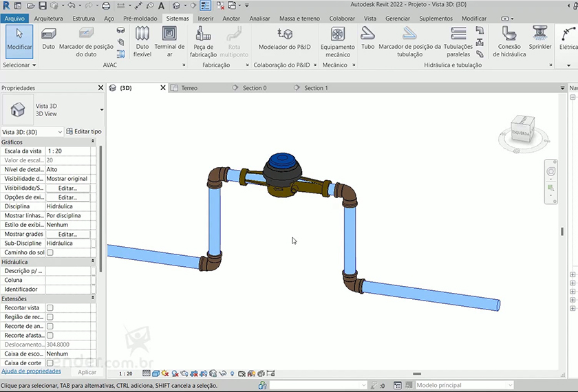This screenshot has width=578, height=392.
Task: Select the Terminal de ar tool
Action: 169,41
